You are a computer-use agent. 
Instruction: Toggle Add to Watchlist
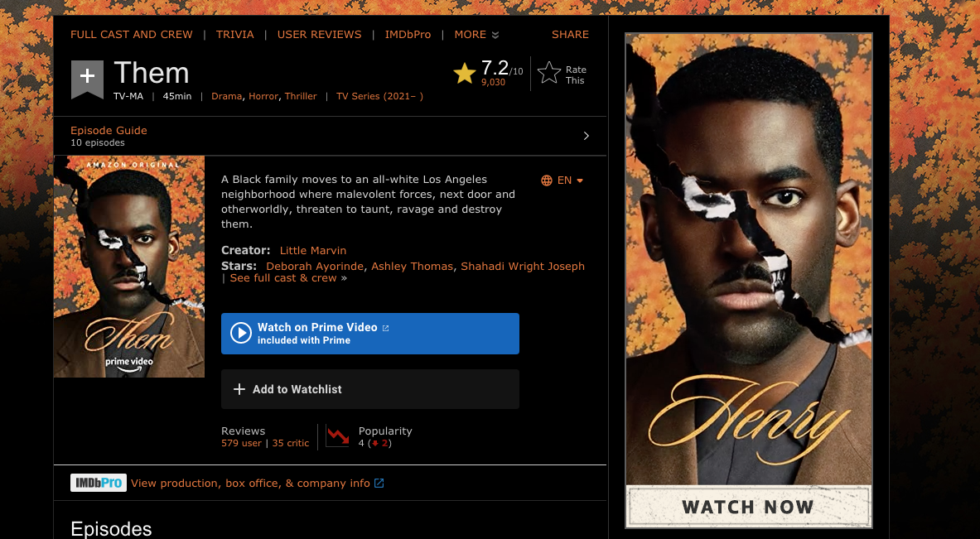tap(370, 389)
